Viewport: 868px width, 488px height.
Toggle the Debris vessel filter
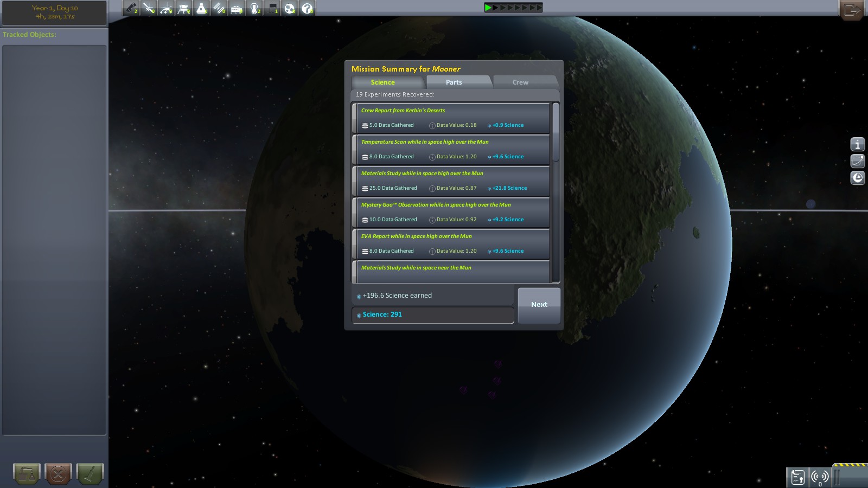[x=131, y=8]
